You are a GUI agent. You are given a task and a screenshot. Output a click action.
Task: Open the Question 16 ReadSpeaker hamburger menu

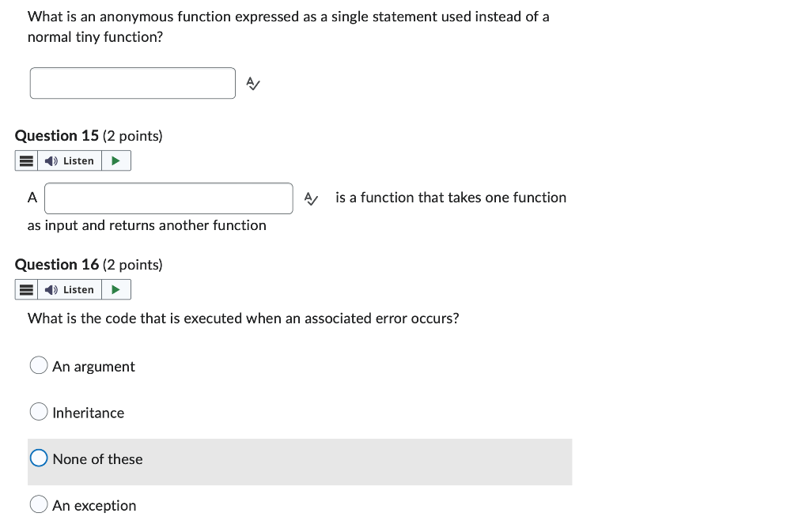click(26, 290)
